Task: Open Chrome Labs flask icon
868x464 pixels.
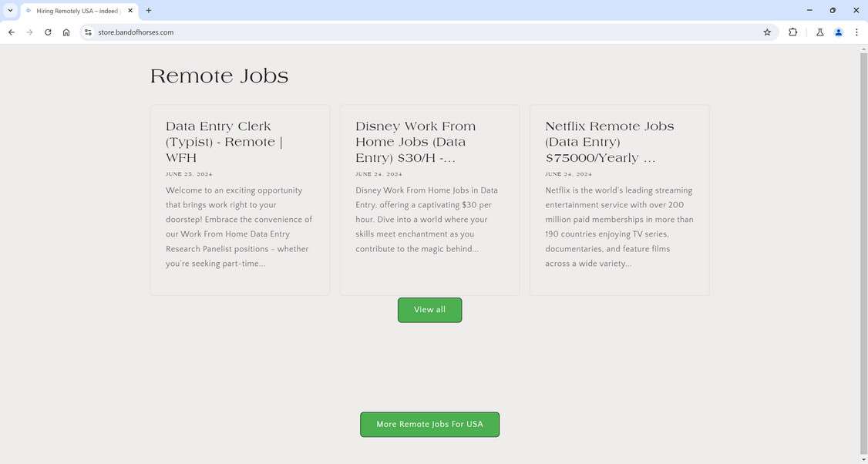Action: [820, 32]
